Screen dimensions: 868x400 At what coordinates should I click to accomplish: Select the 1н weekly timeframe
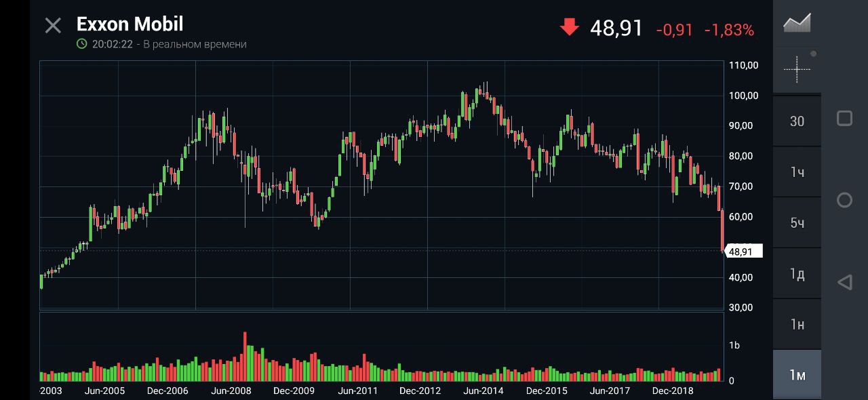click(797, 325)
